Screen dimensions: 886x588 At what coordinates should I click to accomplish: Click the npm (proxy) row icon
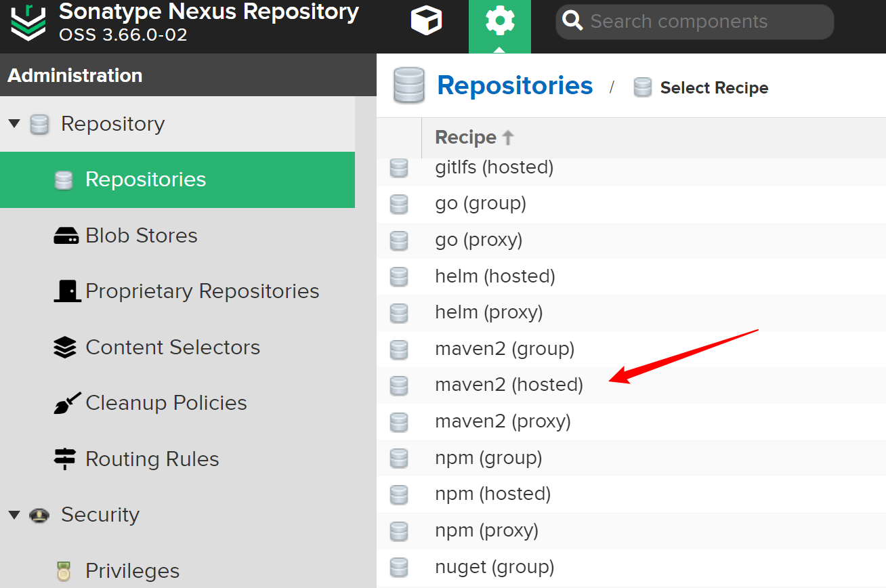point(400,531)
